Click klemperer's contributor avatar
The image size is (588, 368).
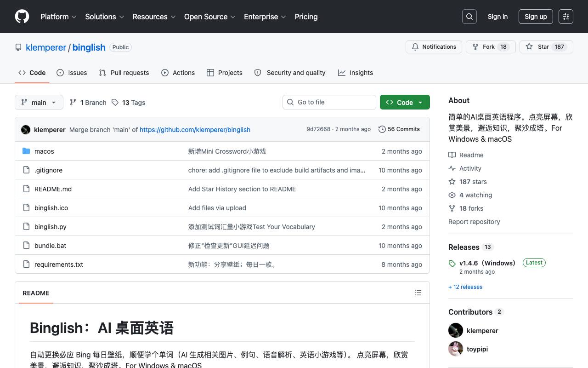point(456,330)
